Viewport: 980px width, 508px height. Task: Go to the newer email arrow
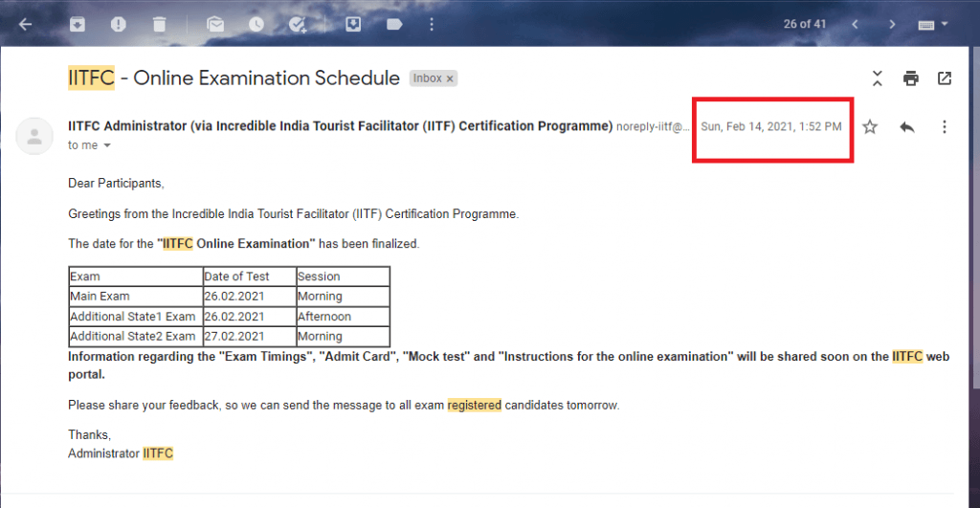855,24
